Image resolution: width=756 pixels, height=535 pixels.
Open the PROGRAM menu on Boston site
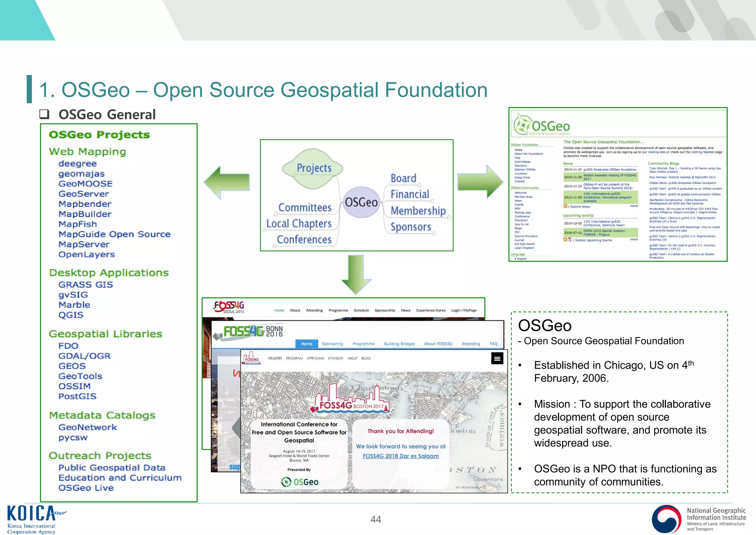click(x=294, y=358)
